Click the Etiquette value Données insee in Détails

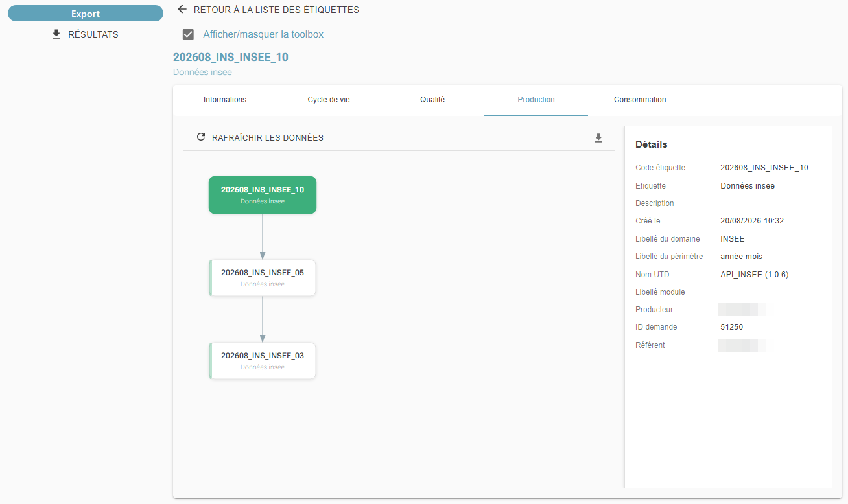coord(748,186)
